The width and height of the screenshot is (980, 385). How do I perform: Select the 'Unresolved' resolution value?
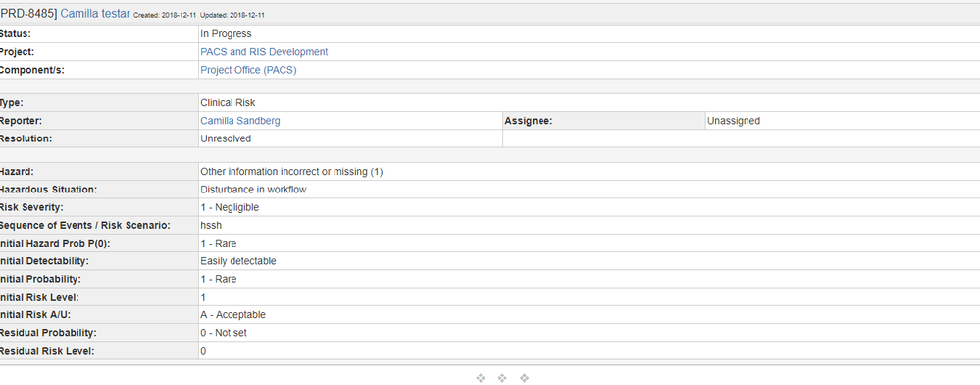click(226, 139)
